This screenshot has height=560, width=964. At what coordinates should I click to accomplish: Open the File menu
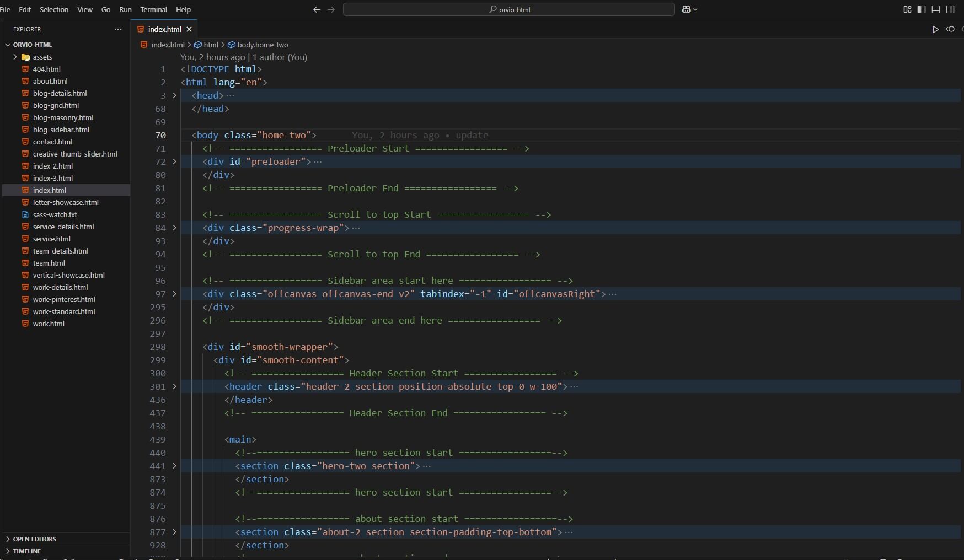(5, 9)
